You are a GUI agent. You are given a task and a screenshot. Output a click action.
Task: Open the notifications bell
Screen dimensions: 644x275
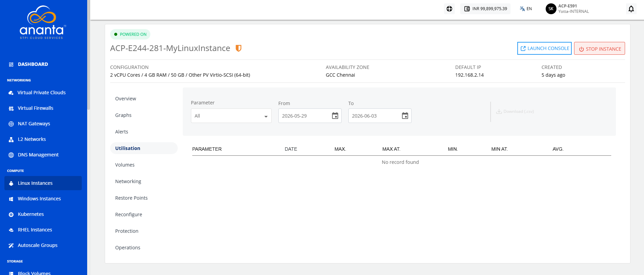click(x=631, y=9)
